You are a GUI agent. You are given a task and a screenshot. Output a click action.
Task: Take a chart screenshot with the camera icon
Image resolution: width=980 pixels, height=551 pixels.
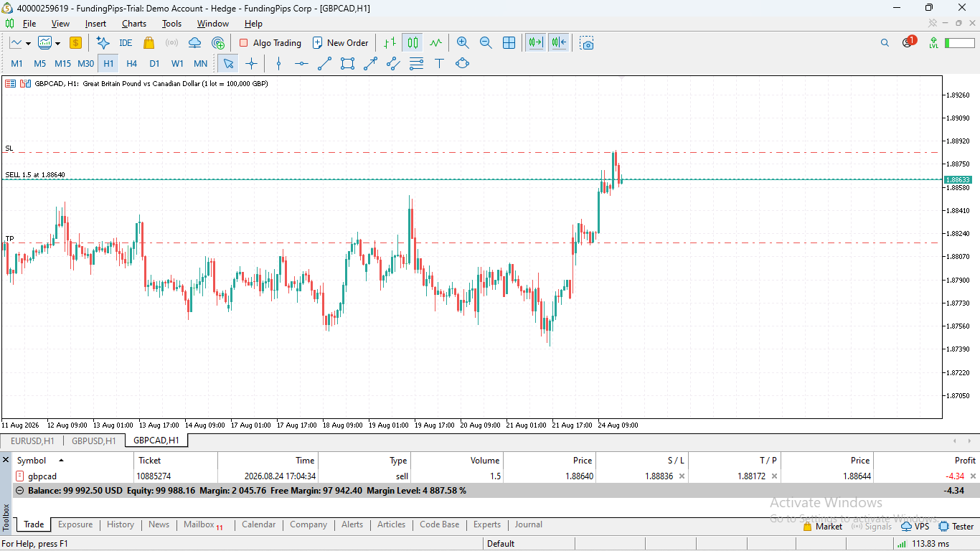pos(587,43)
